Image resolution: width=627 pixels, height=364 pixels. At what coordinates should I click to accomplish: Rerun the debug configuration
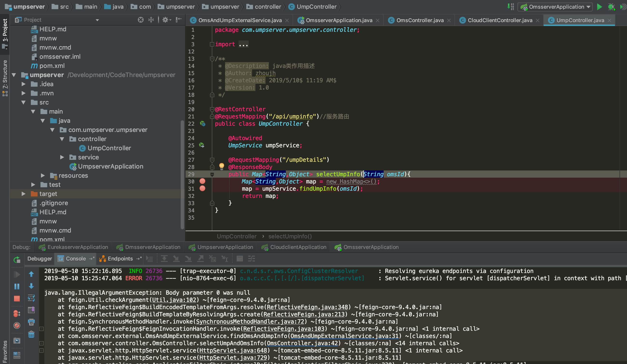click(x=16, y=260)
